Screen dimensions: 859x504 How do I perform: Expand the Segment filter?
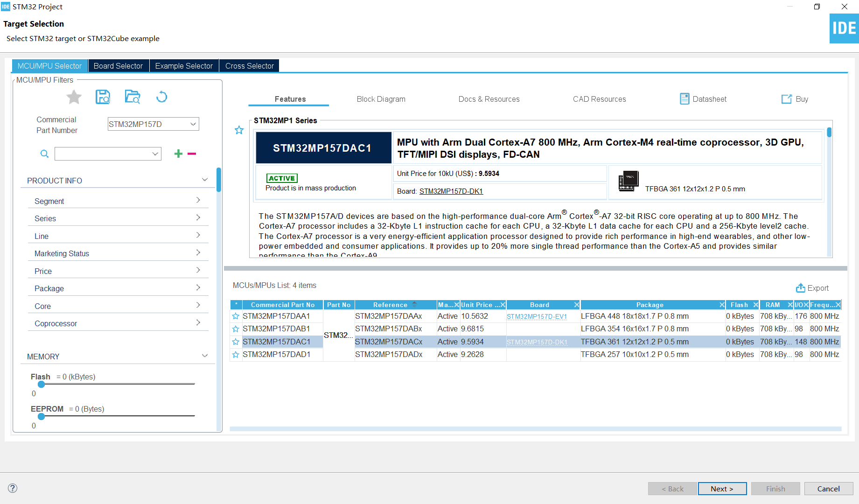pyautogui.click(x=198, y=200)
